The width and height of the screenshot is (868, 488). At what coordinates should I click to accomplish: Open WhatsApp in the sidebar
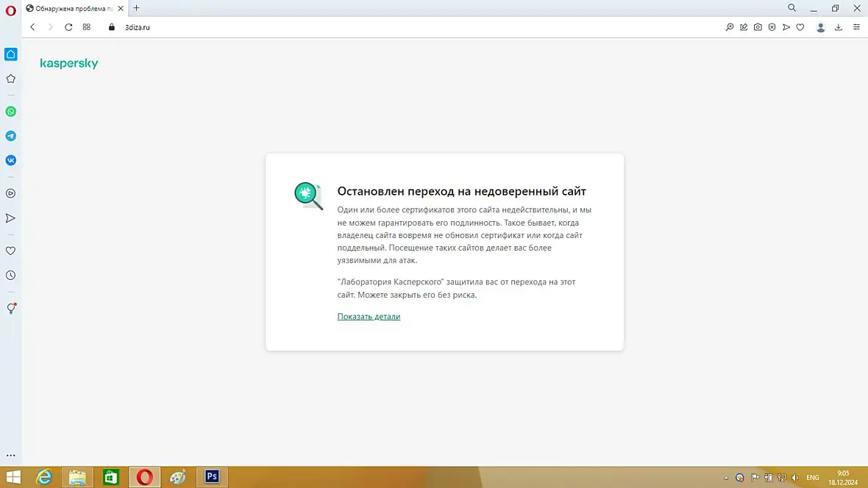click(x=10, y=112)
